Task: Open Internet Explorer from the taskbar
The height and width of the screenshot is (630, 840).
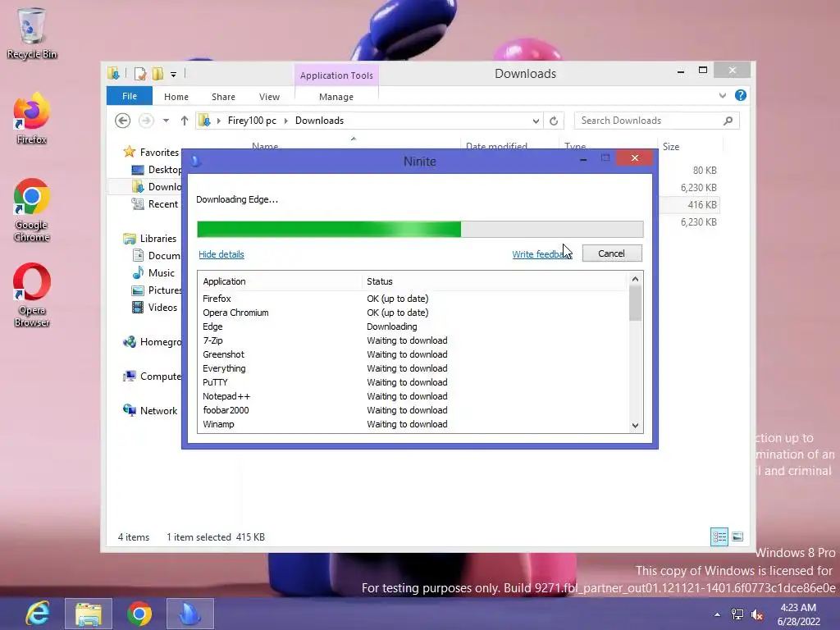Action: click(38, 614)
